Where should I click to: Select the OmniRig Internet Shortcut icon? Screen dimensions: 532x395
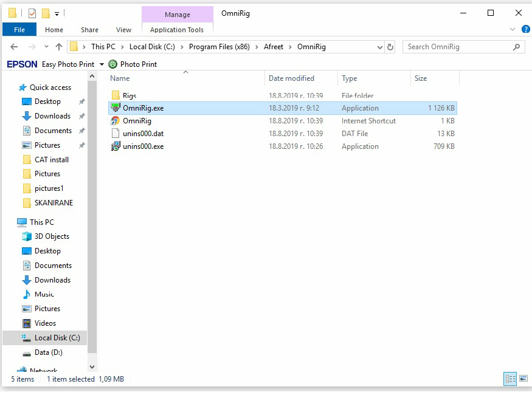pos(116,121)
